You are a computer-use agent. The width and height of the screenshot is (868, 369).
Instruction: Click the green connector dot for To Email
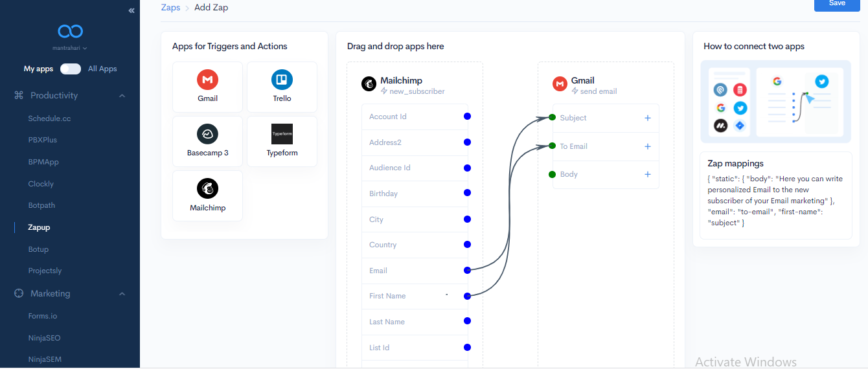[x=552, y=146]
